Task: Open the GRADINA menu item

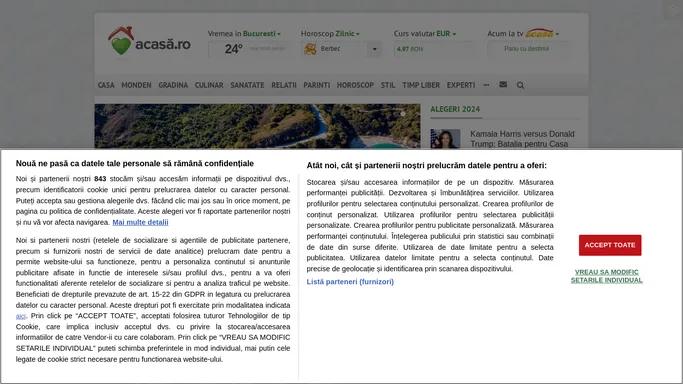Action: click(173, 85)
